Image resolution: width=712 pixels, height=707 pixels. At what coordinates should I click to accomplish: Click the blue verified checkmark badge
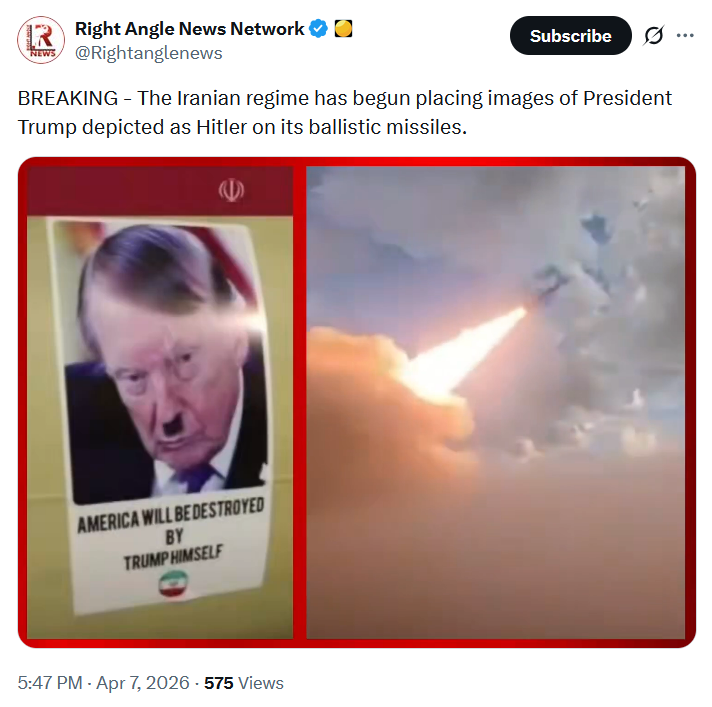coord(318,29)
